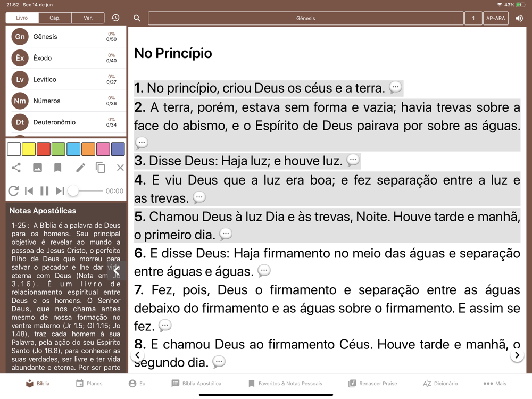The image size is (532, 399).
Task: Highlight with purple-blue swatch
Action: 118,149
